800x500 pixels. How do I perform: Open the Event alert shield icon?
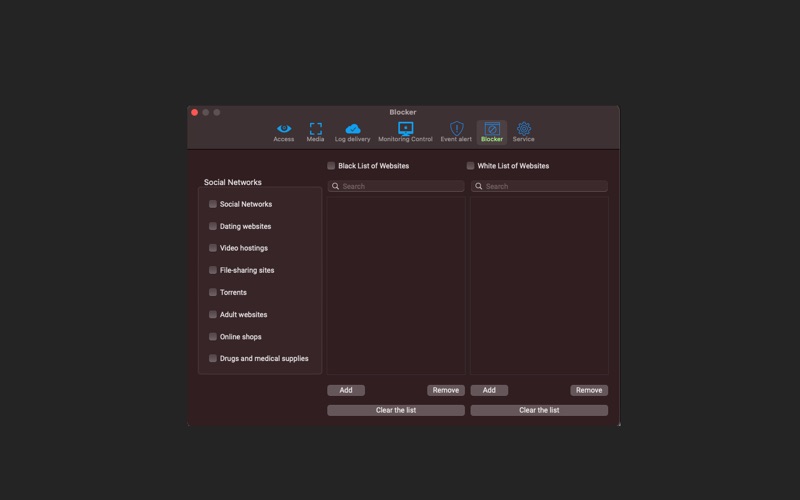(457, 128)
